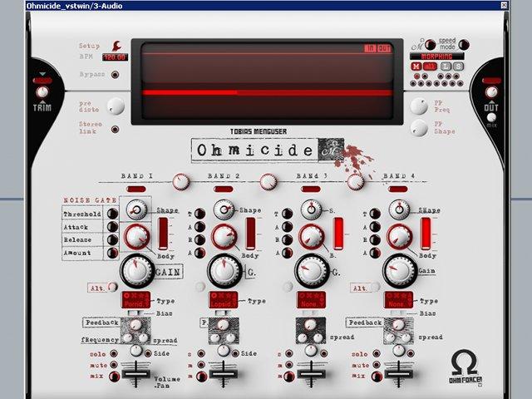Click the OUT knob on right panel
Viewport: 532px width, 399px height.
click(491, 92)
